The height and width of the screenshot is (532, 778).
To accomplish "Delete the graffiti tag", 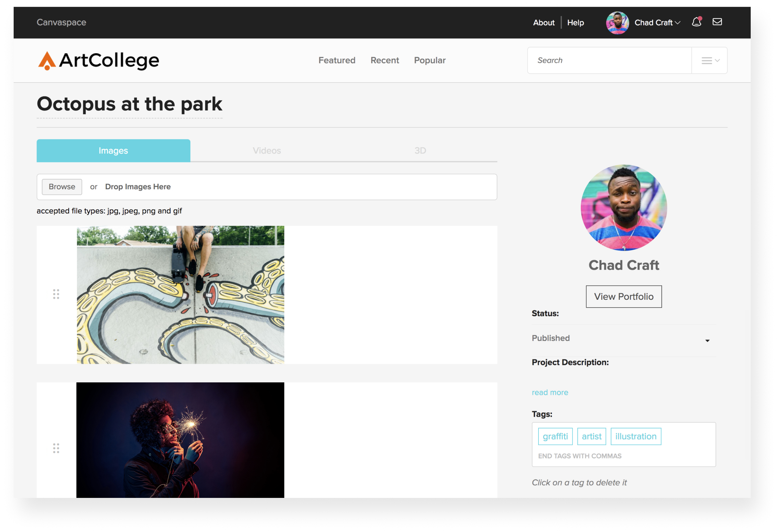I will coord(555,437).
